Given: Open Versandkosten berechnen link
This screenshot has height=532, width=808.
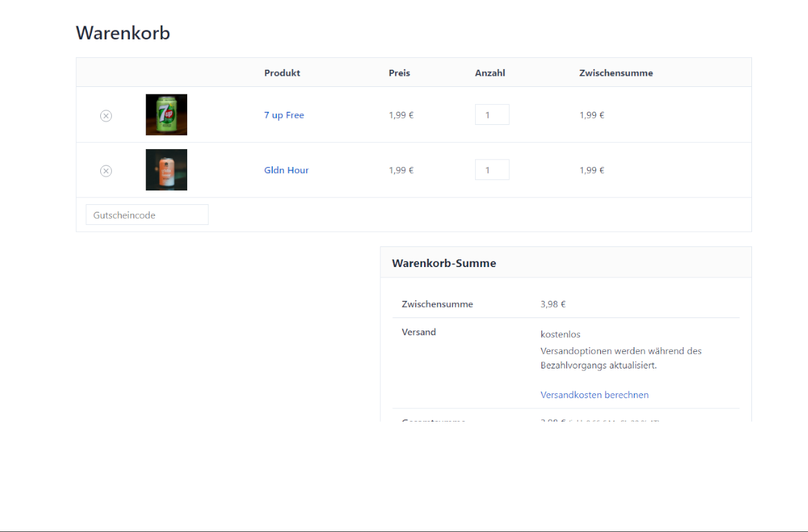Looking at the screenshot, I should 594,395.
